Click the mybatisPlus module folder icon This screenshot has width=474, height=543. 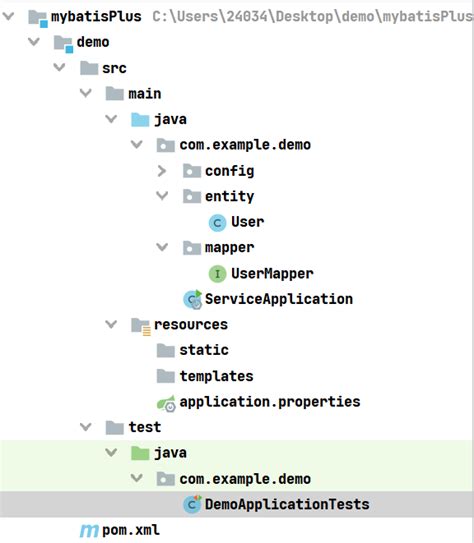(38, 18)
